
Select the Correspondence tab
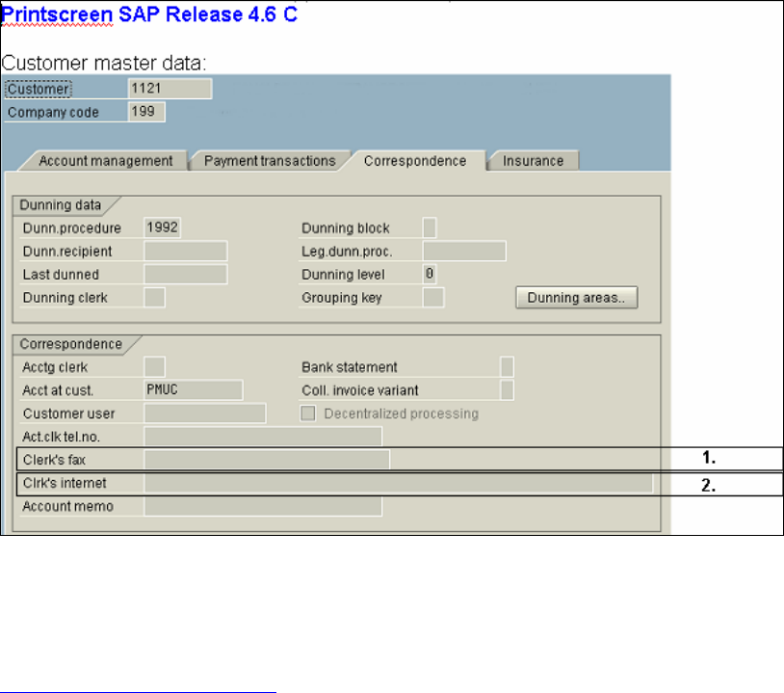pos(415,161)
